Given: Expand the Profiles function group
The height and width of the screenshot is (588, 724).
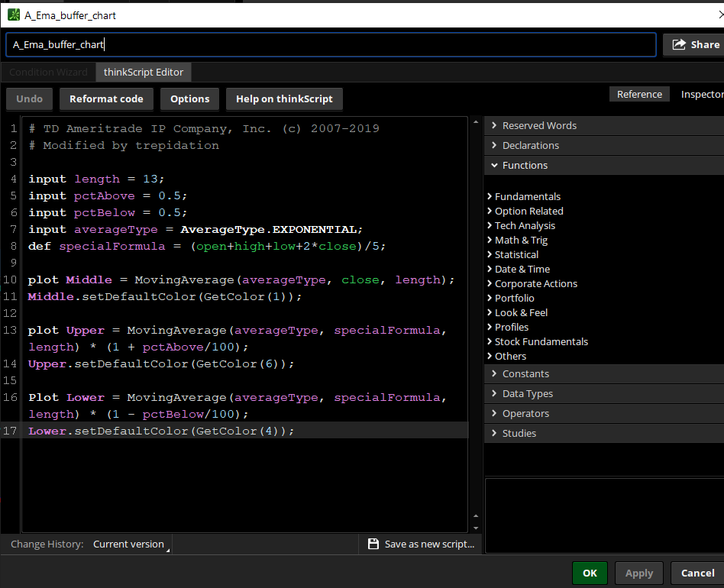Looking at the screenshot, I should [508, 328].
